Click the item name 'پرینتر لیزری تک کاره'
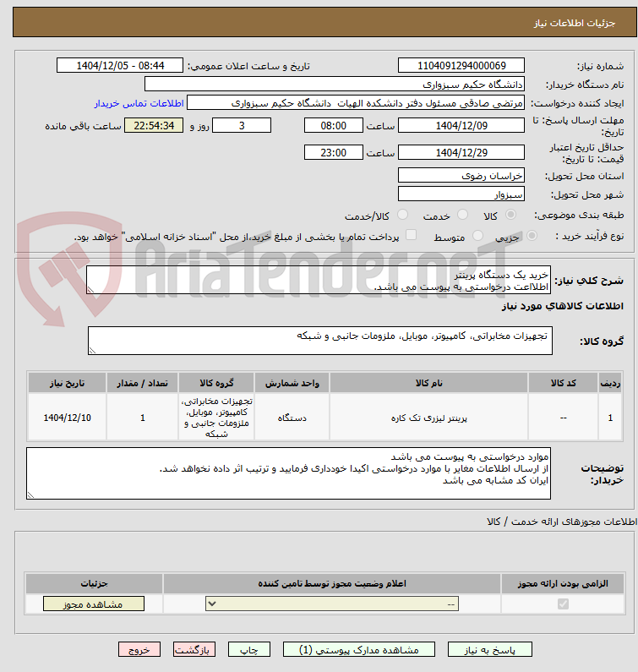 428,418
